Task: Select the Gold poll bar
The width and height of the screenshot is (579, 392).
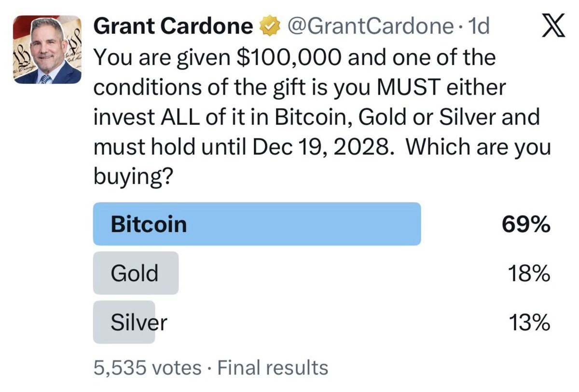Action: [x=136, y=273]
